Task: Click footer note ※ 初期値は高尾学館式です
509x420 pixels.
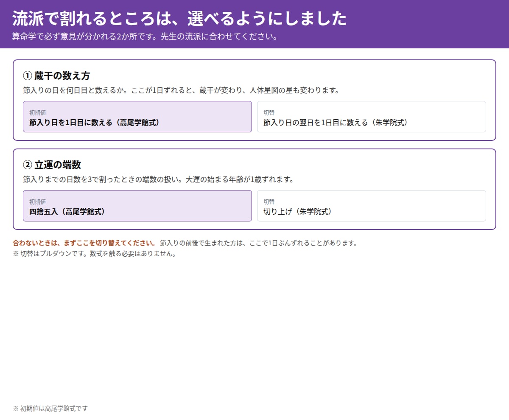Action: coord(50,409)
